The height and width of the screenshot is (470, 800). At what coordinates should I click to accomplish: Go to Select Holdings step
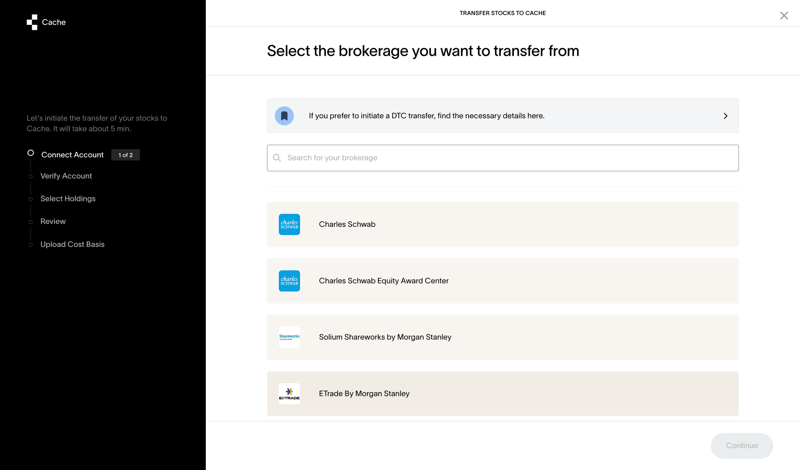coord(68,199)
